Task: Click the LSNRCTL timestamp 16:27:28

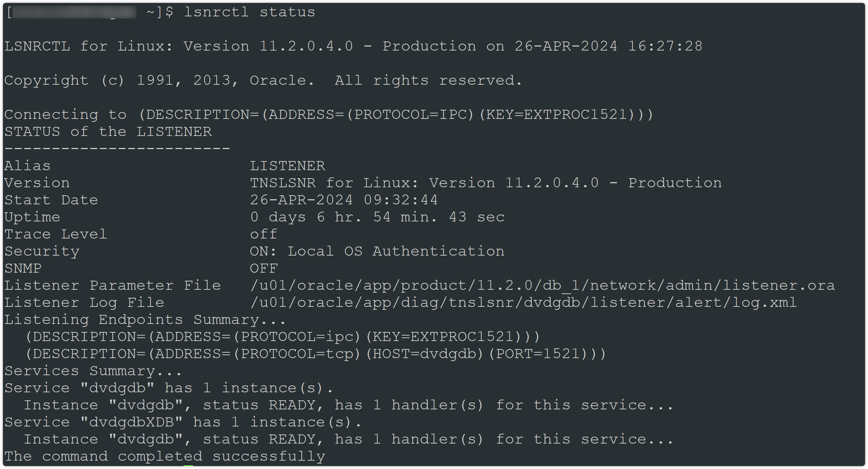Action: click(665, 46)
